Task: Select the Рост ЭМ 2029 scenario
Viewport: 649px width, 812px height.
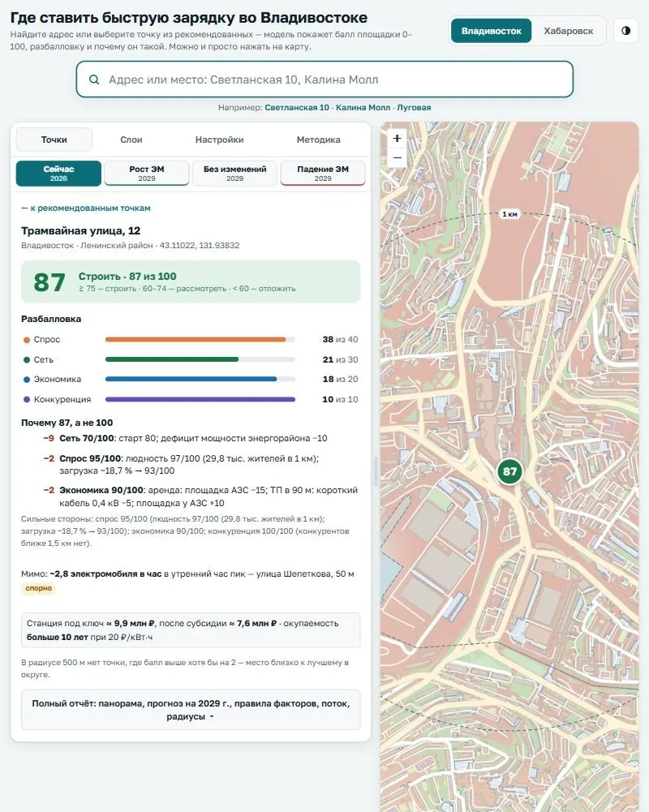Action: pos(147,174)
